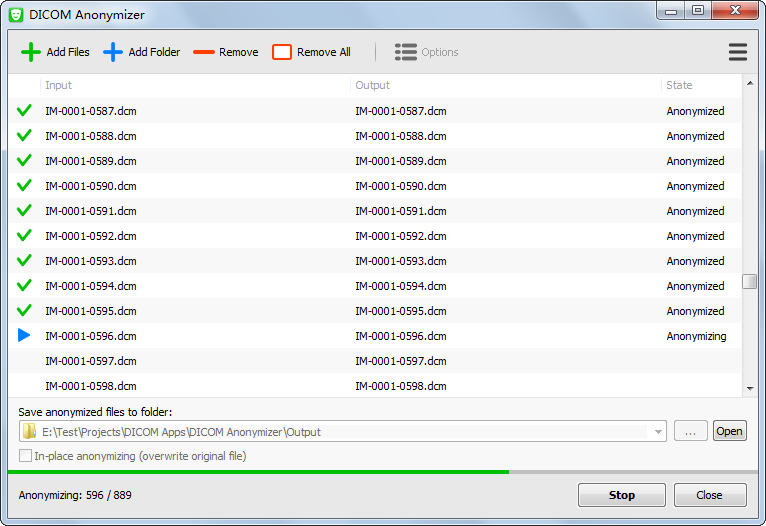
Task: Expand the output folder path dropdown
Action: [x=658, y=432]
